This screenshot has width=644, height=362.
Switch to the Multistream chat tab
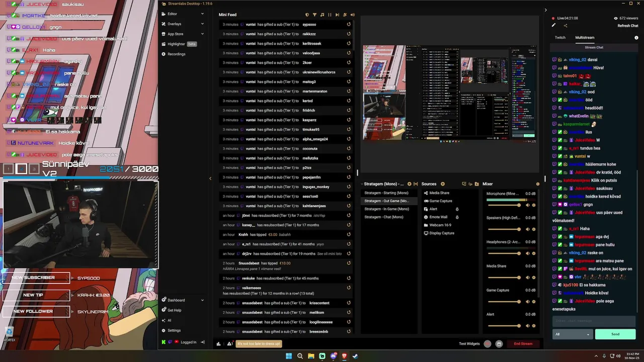pyautogui.click(x=585, y=38)
